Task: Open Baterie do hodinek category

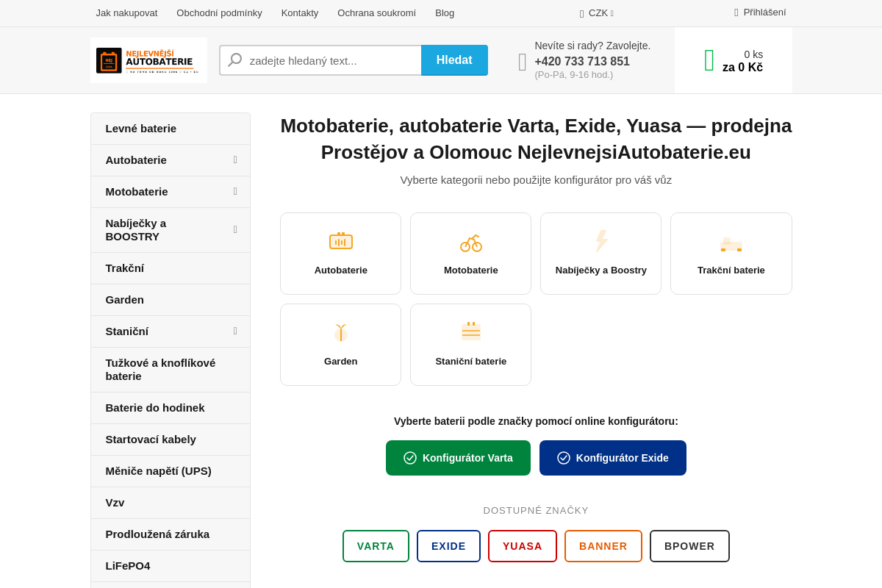Action: tap(171, 408)
